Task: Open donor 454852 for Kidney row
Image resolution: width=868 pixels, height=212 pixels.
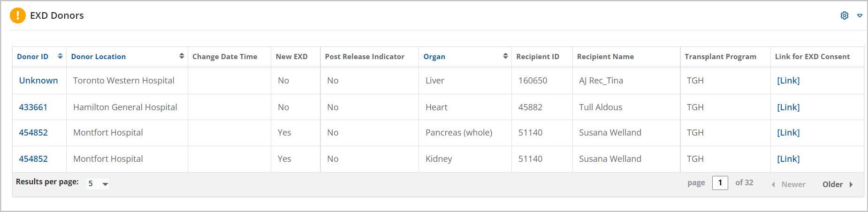Action: tap(33, 159)
